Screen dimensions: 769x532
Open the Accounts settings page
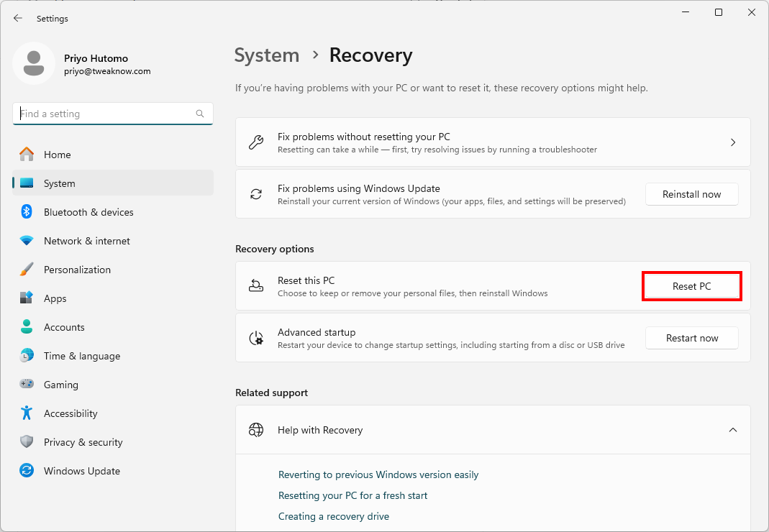tap(64, 327)
